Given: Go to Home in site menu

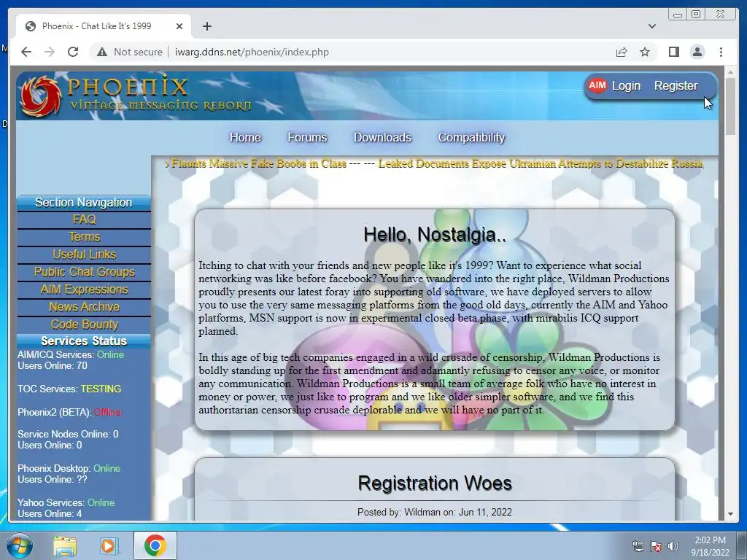Looking at the screenshot, I should 245,138.
